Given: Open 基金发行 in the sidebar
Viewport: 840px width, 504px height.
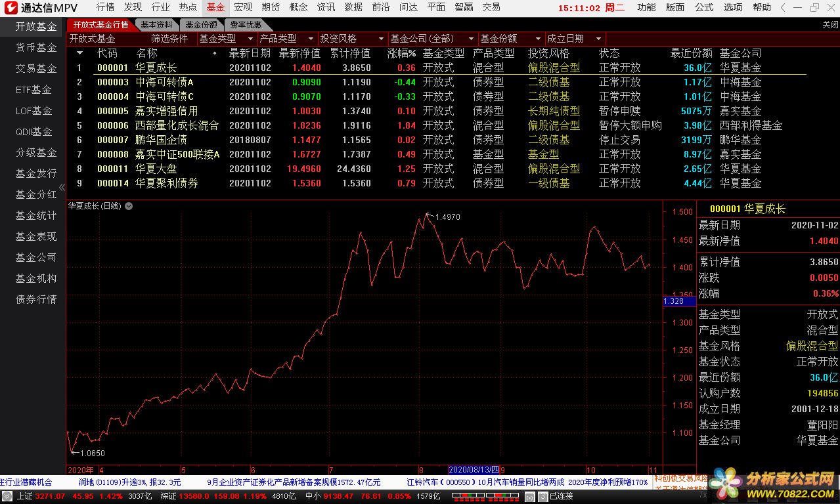Looking at the screenshot, I should click(36, 174).
